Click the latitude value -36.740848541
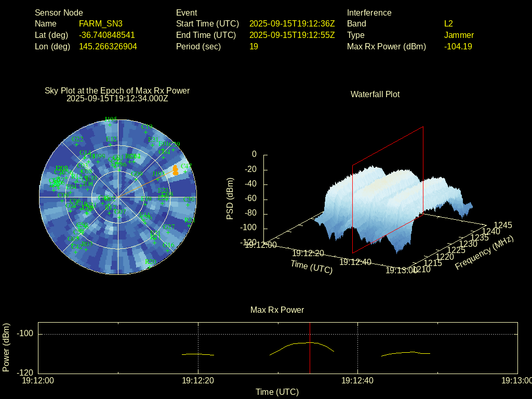 (x=107, y=35)
